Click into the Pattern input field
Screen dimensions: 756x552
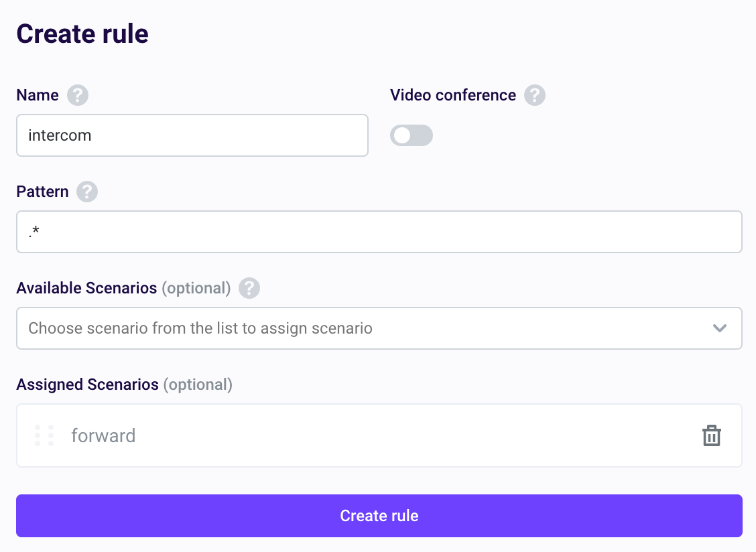coord(379,232)
